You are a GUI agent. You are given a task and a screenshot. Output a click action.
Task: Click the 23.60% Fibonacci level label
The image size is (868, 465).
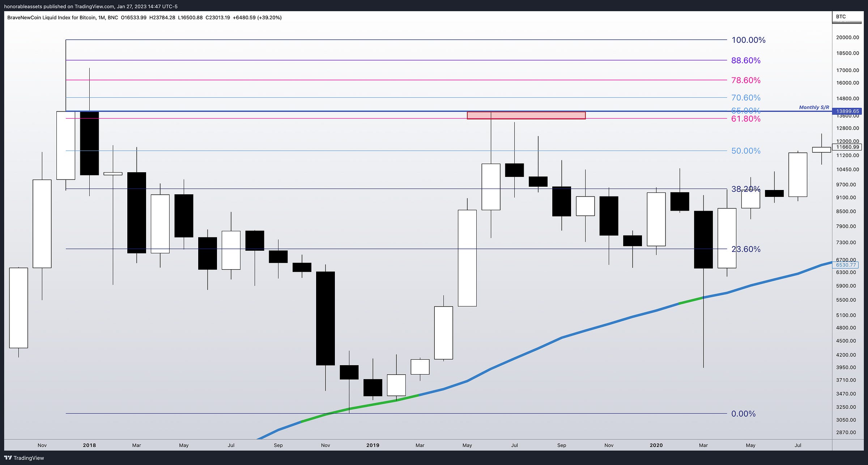pos(746,249)
